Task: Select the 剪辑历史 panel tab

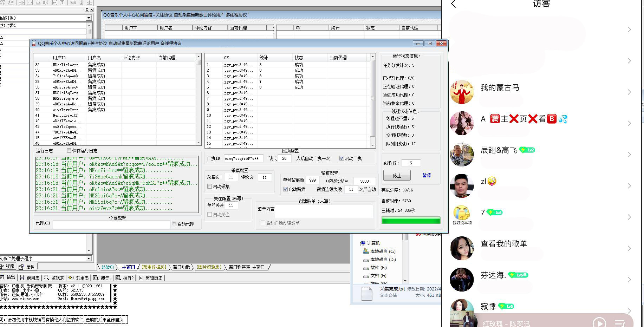Action: [x=151, y=277]
